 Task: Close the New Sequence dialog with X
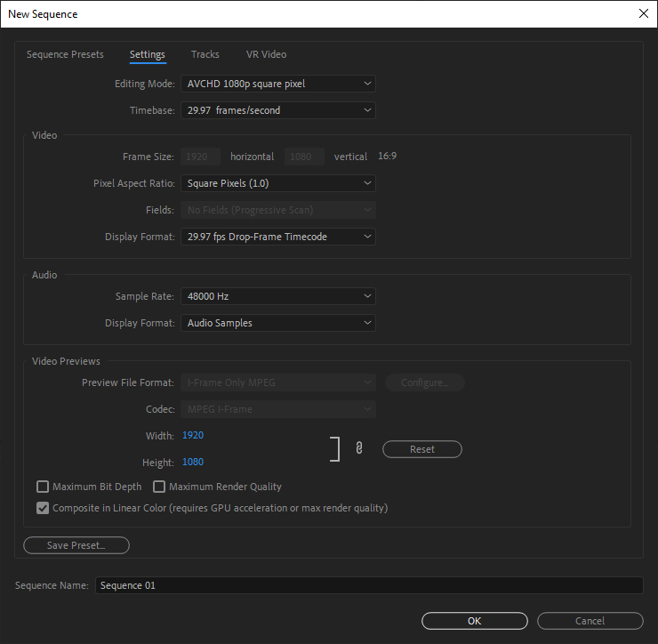click(x=643, y=13)
